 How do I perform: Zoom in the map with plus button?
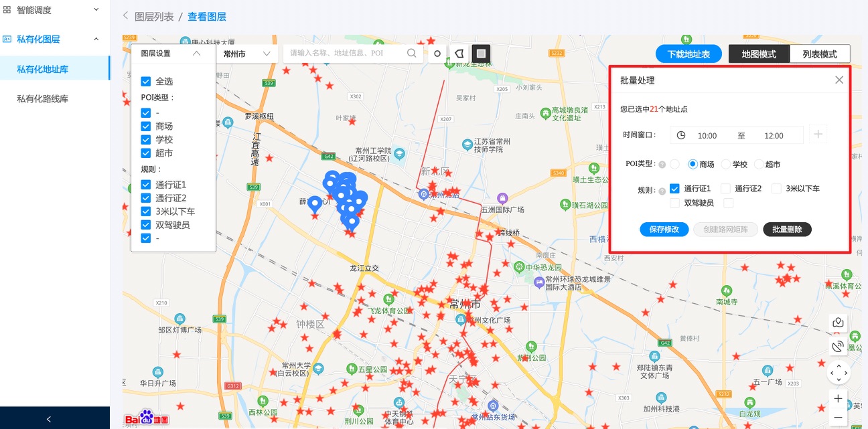[x=838, y=399]
